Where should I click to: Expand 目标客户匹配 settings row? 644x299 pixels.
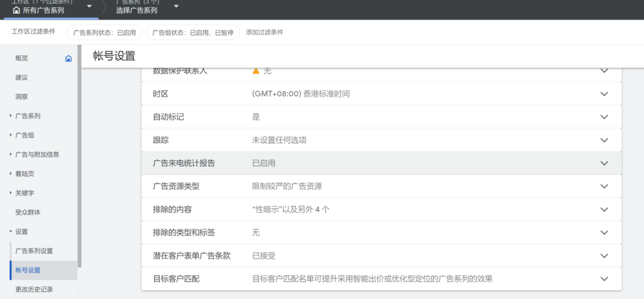pyautogui.click(x=604, y=279)
